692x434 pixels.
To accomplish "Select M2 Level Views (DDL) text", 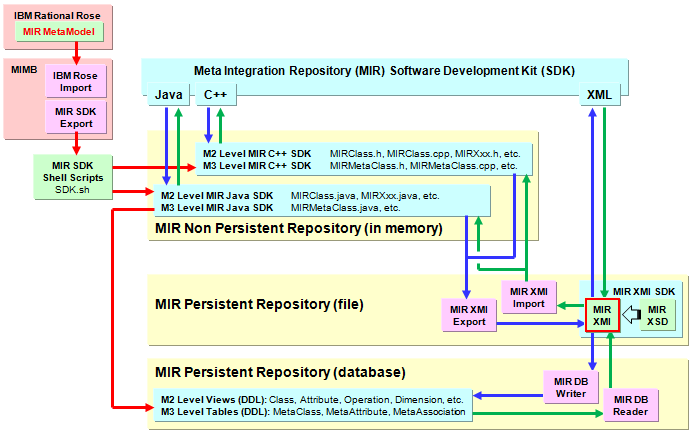I will click(214, 400).
